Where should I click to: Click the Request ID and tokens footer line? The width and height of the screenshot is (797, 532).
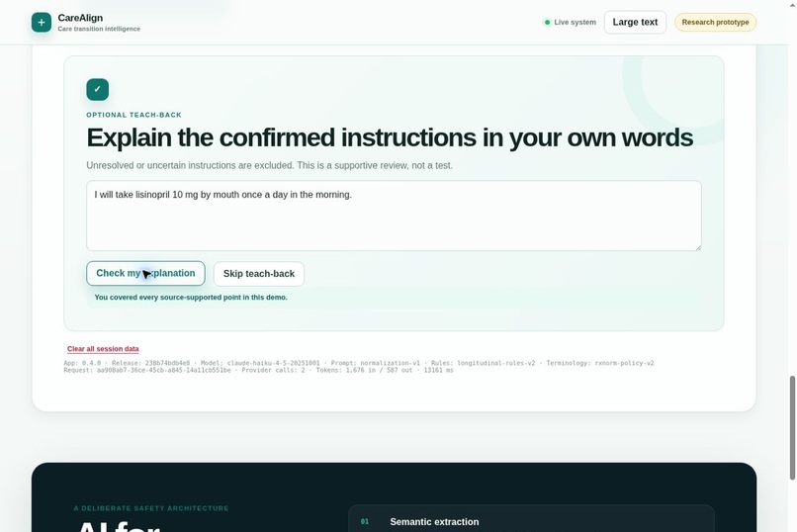pyautogui.click(x=258, y=370)
